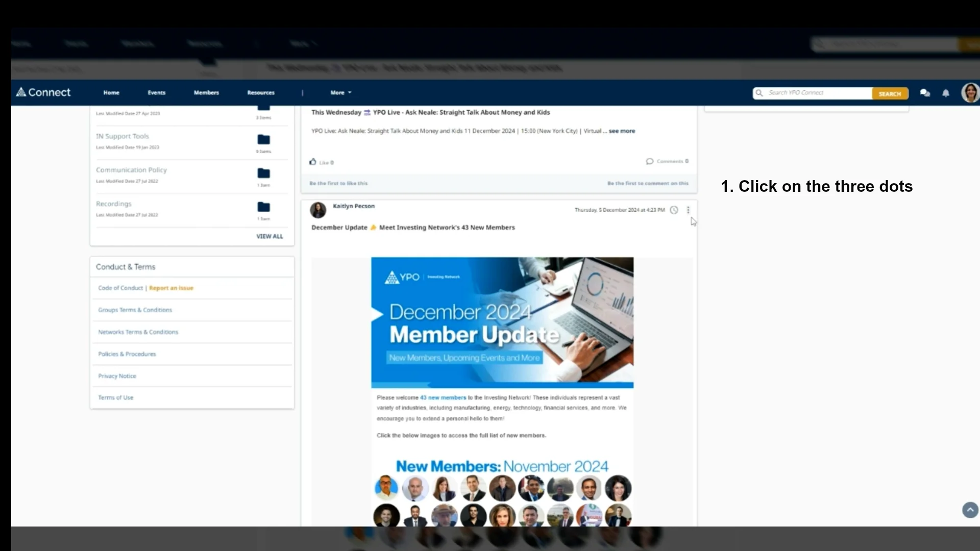Open Groups Terms & Conditions

[135, 310]
